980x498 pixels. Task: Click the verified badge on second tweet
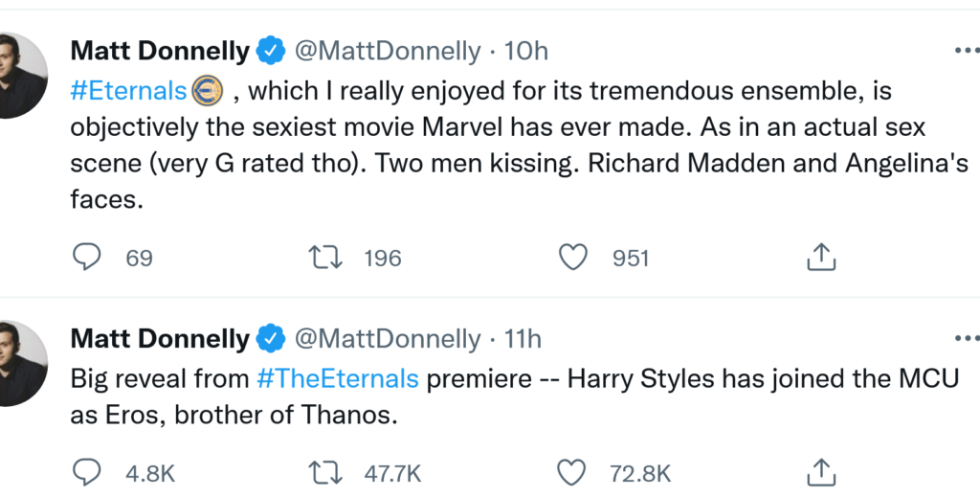pyautogui.click(x=273, y=339)
